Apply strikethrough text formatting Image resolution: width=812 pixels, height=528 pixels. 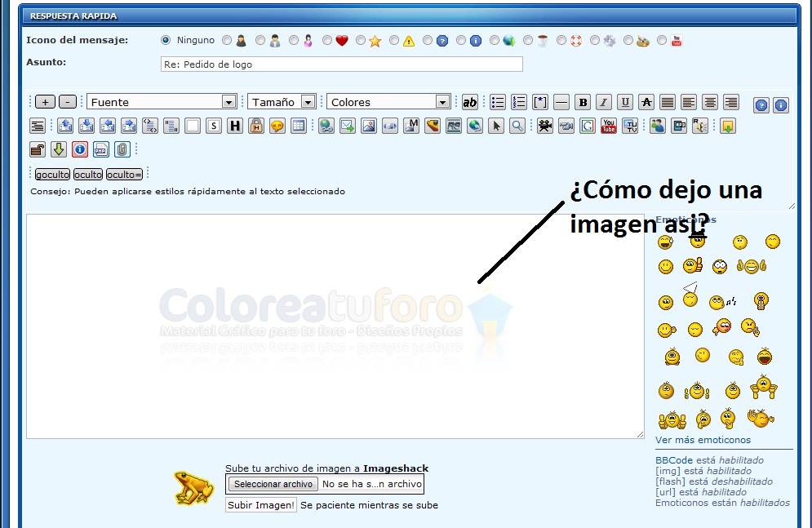click(646, 102)
